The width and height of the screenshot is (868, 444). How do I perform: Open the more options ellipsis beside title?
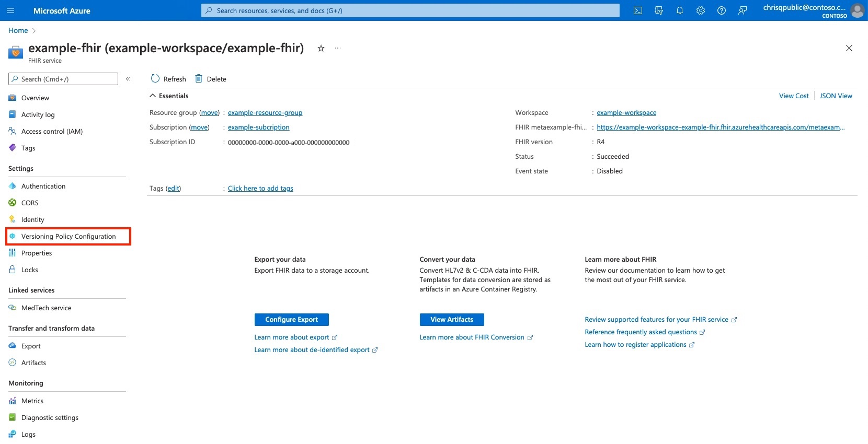338,48
